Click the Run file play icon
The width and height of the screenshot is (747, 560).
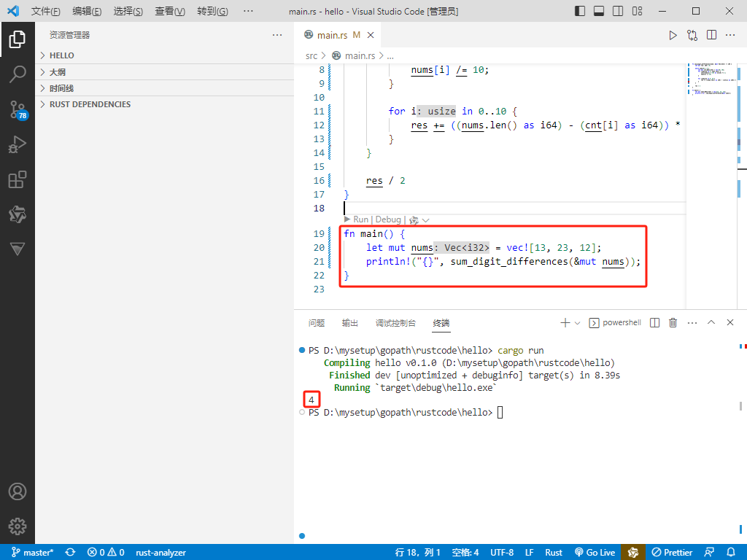pyautogui.click(x=673, y=35)
